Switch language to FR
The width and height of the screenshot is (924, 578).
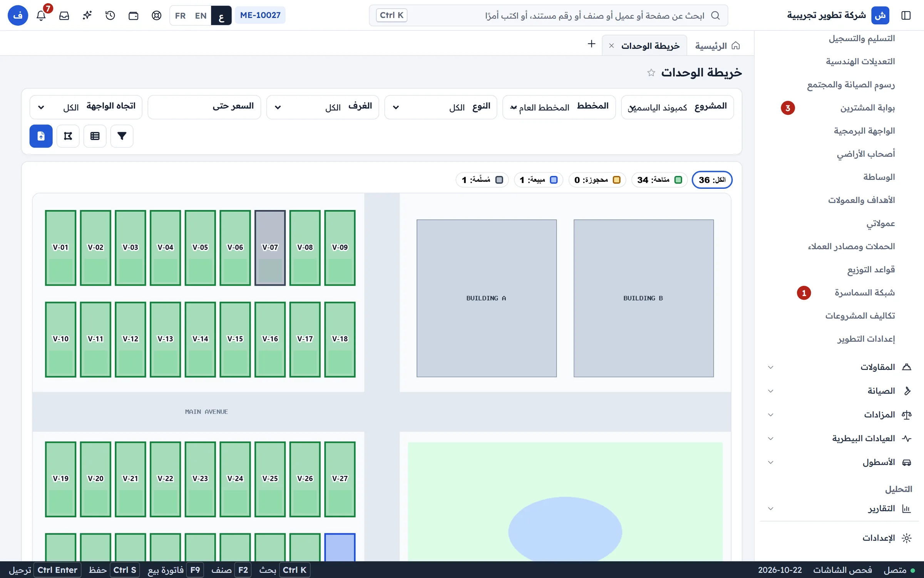(180, 15)
